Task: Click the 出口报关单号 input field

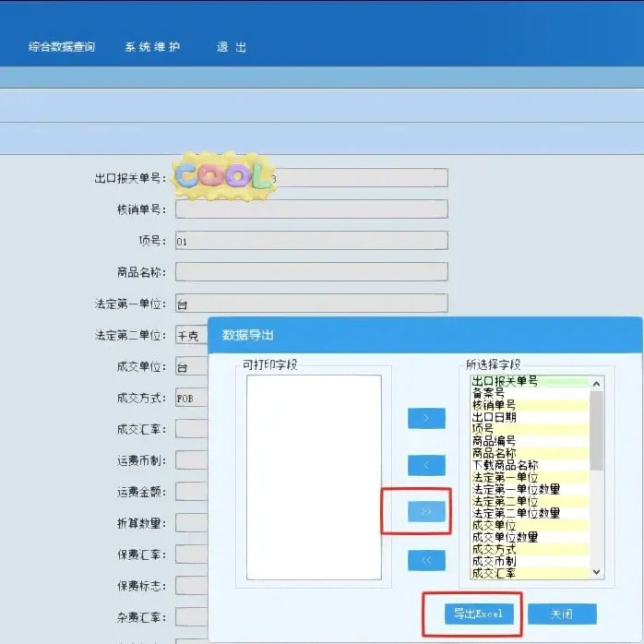Action: point(311,177)
